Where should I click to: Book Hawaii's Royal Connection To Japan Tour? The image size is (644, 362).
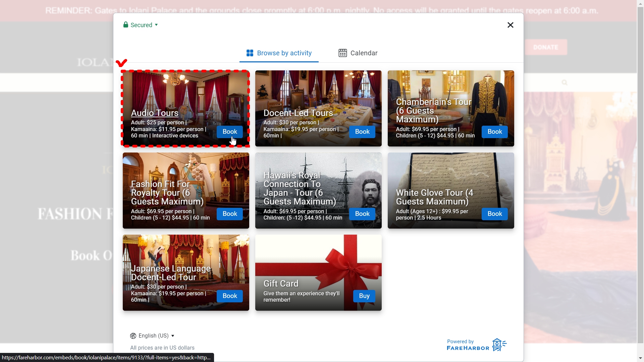tap(362, 214)
